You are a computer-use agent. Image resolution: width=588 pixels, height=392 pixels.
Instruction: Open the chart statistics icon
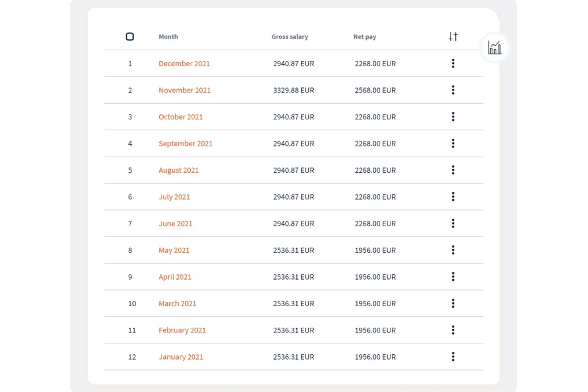coord(495,48)
